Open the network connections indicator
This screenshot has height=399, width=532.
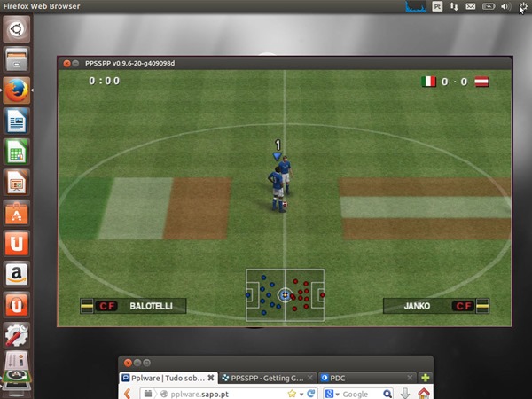[454, 6]
